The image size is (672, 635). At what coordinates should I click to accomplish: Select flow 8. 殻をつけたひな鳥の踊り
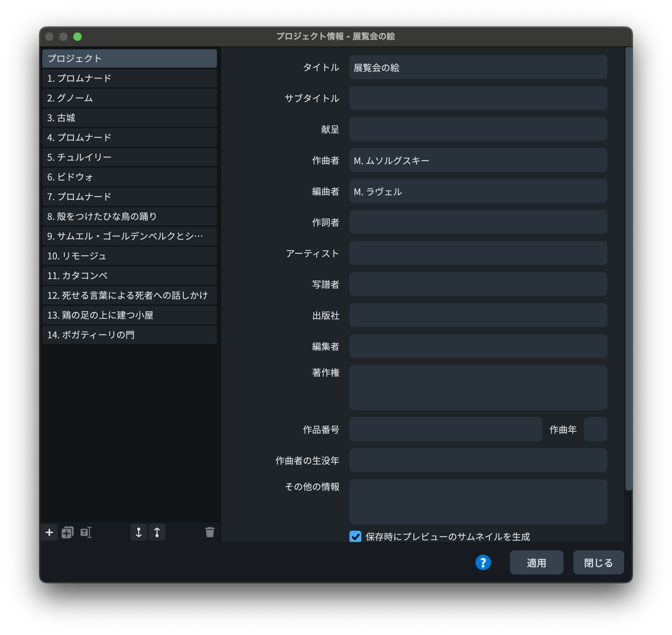(x=129, y=216)
